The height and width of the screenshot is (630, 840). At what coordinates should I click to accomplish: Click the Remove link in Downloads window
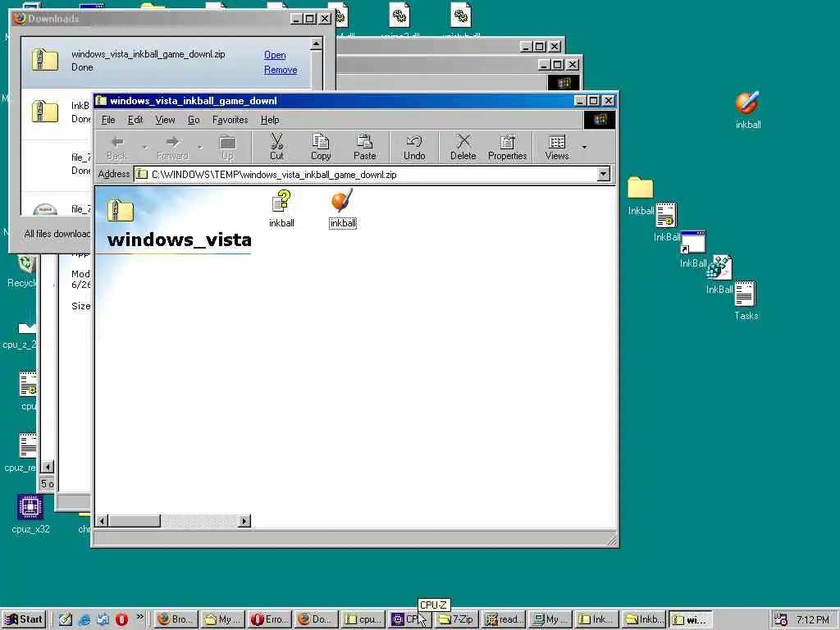point(281,70)
